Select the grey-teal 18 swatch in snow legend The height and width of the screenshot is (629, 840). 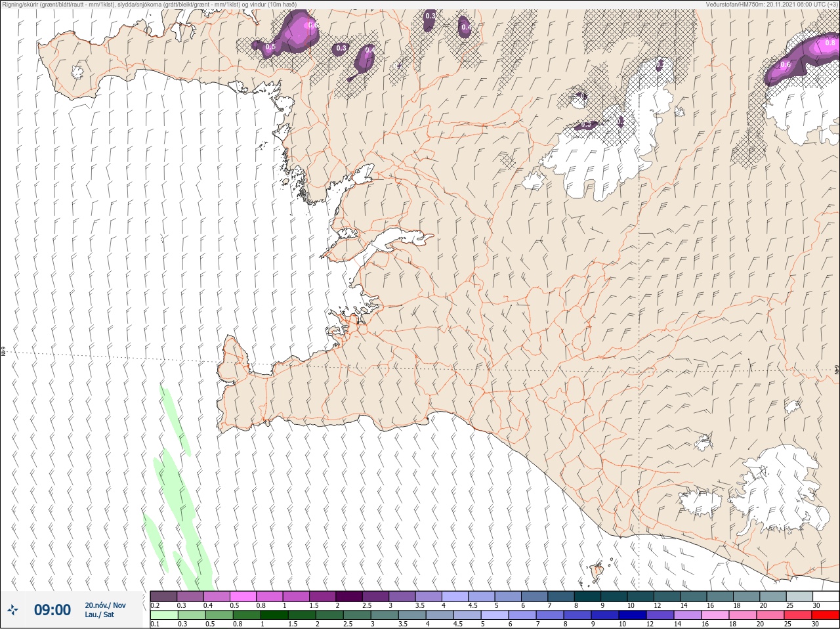tap(747, 596)
